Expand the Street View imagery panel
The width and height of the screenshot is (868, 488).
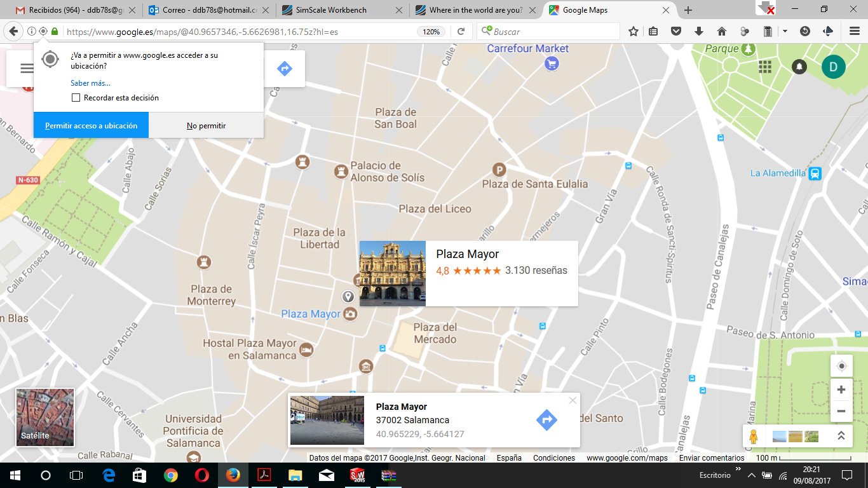(x=841, y=436)
